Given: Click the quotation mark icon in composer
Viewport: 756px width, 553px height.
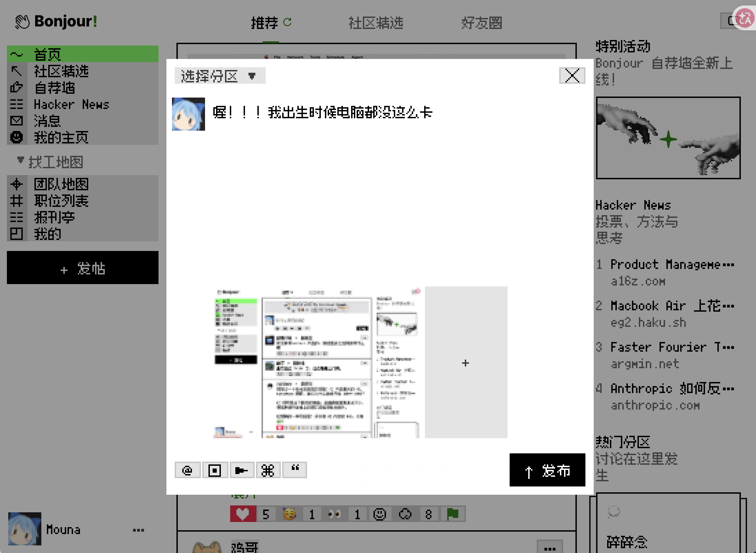Looking at the screenshot, I should point(295,470).
